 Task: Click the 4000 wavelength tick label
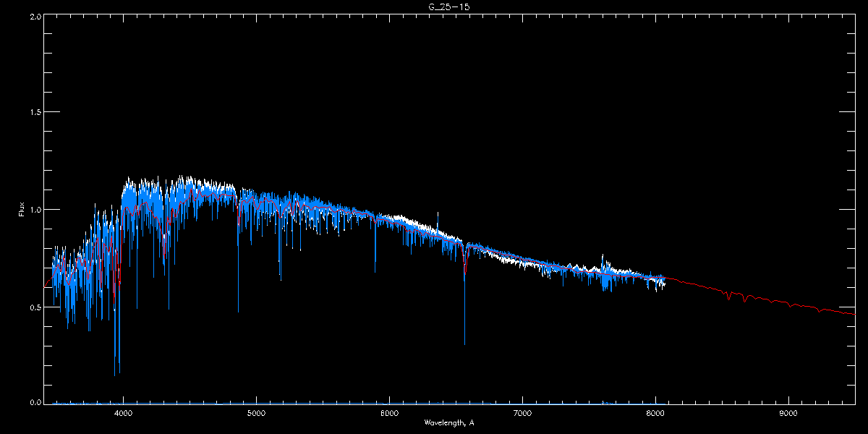pos(123,414)
